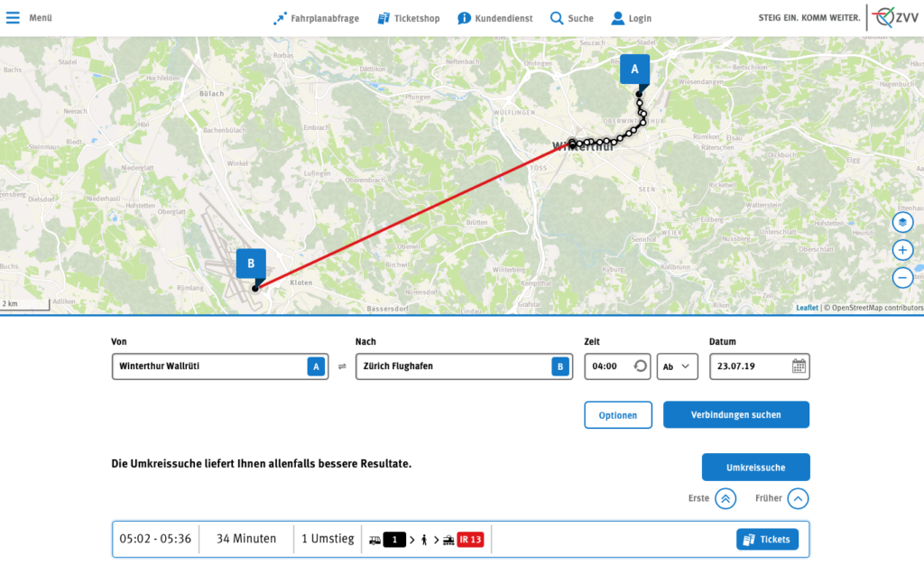Open Kundendienst customer service page
This screenshot has height=565, width=924.
click(x=495, y=18)
